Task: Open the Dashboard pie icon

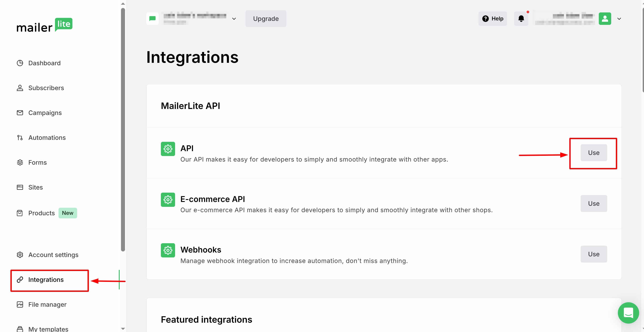Action: click(x=20, y=63)
